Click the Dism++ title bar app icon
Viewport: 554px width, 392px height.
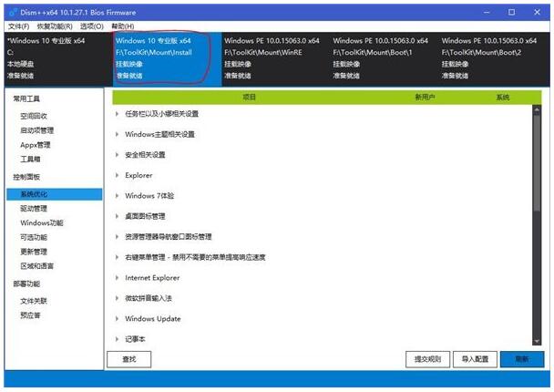point(14,13)
